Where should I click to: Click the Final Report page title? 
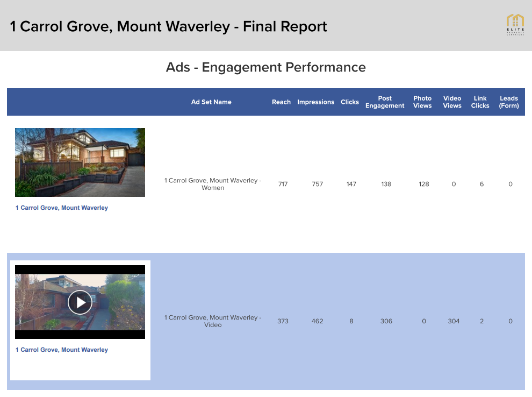(x=169, y=26)
